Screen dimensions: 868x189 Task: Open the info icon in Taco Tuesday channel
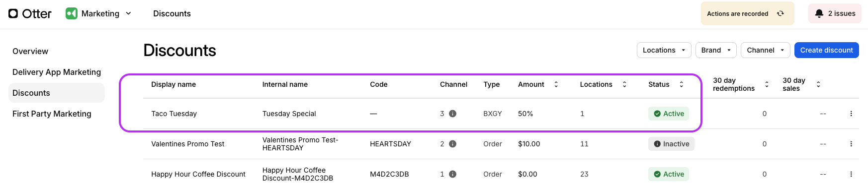[452, 114]
